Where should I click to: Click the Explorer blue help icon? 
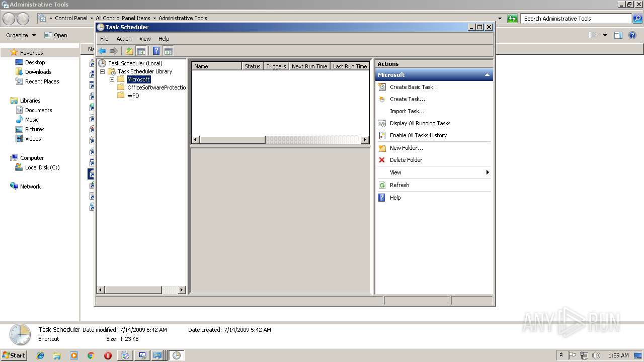[633, 35]
